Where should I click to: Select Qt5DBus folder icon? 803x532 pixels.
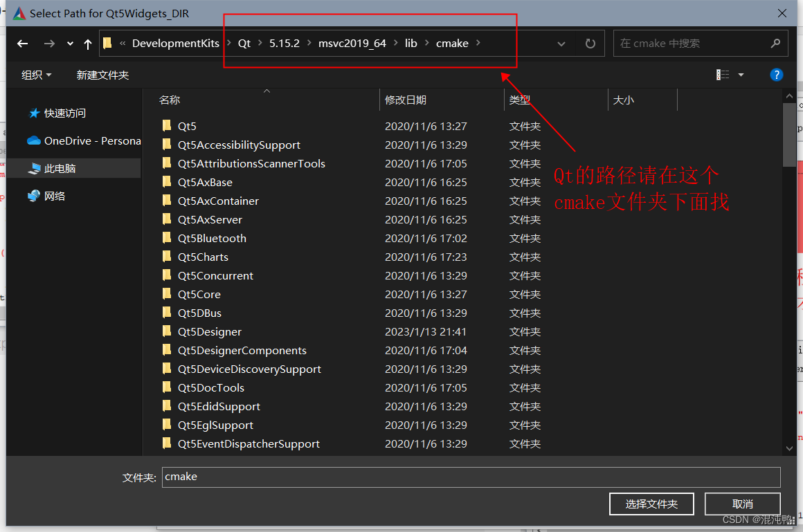point(167,312)
